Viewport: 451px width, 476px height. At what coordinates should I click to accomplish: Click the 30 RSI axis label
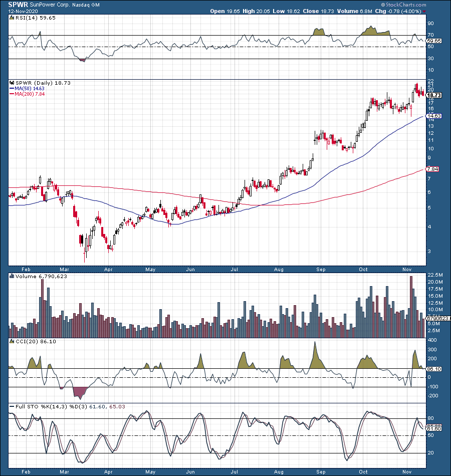(x=430, y=59)
